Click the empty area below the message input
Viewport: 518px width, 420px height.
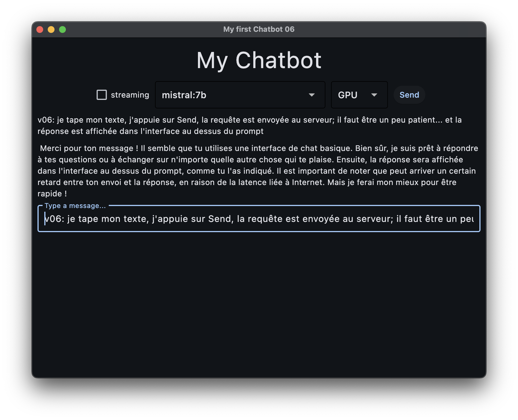pos(258,304)
